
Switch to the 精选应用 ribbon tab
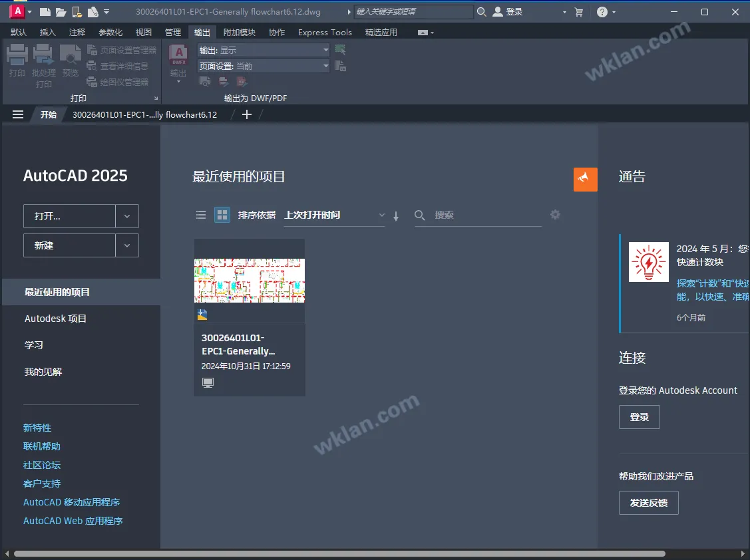point(381,32)
